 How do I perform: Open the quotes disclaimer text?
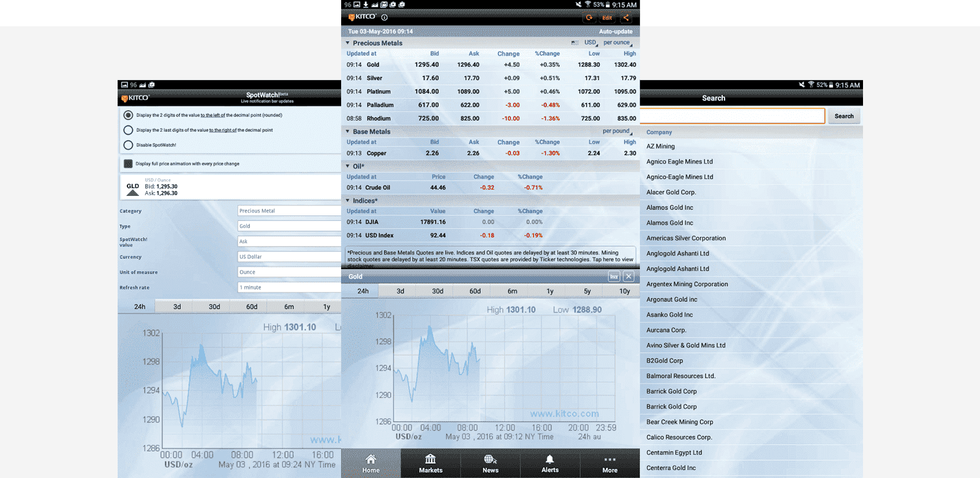tap(491, 257)
